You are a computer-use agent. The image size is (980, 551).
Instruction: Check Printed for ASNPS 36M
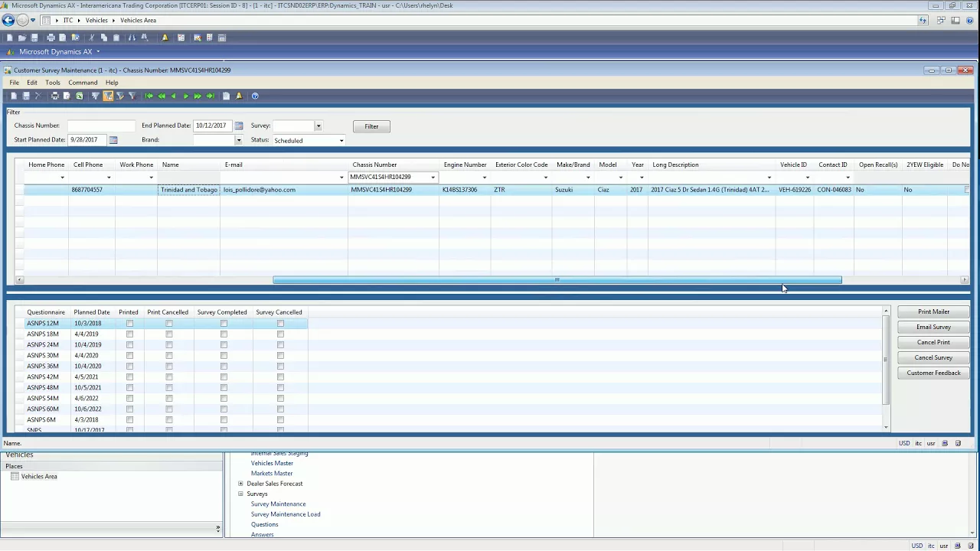pyautogui.click(x=129, y=366)
